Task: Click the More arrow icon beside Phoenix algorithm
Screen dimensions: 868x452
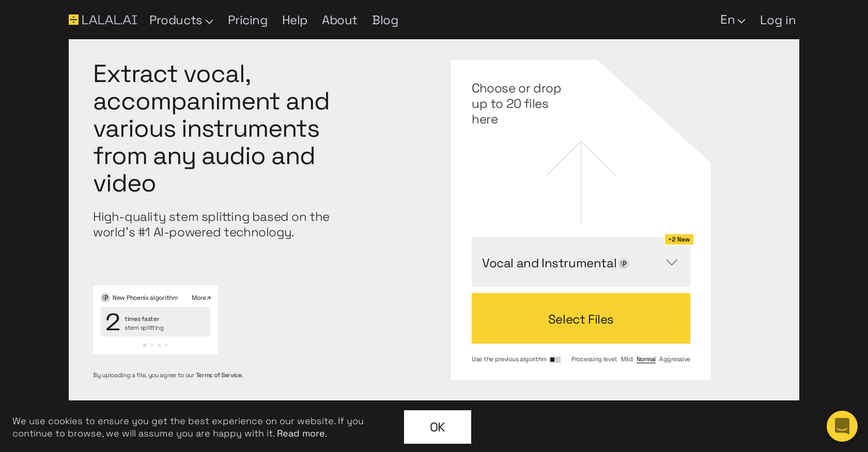Action: (207, 297)
